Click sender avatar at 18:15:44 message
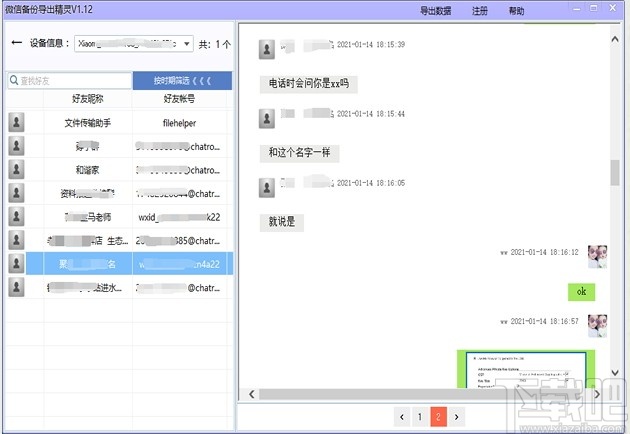The height and width of the screenshot is (434, 630). coord(267,119)
